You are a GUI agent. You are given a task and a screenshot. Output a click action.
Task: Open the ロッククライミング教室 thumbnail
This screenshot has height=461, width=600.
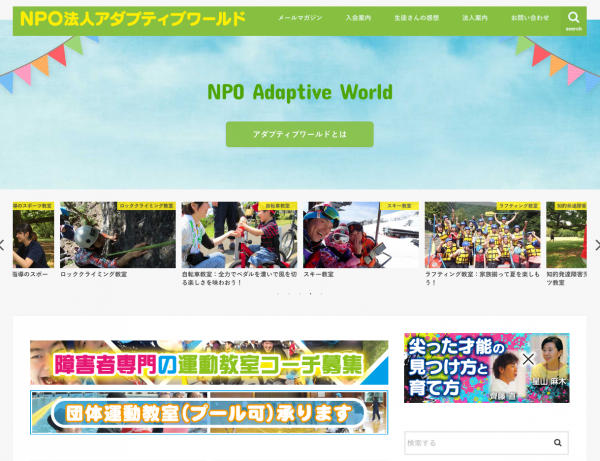(118, 235)
